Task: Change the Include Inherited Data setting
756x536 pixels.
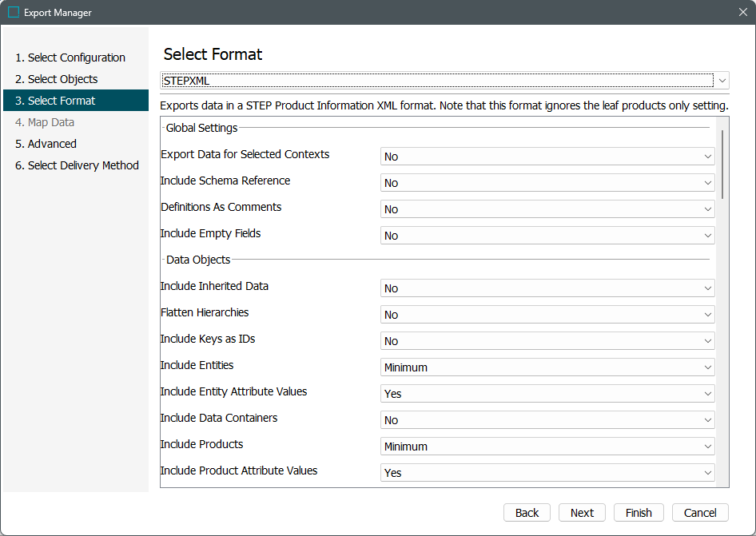Action: click(547, 288)
